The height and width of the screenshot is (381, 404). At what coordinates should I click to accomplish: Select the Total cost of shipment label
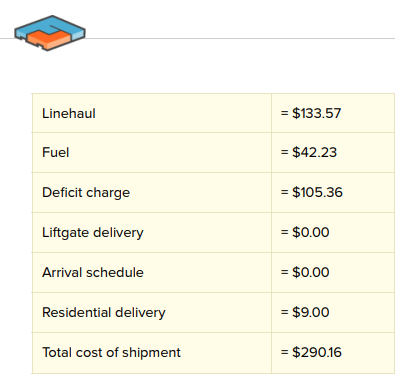coord(111,353)
